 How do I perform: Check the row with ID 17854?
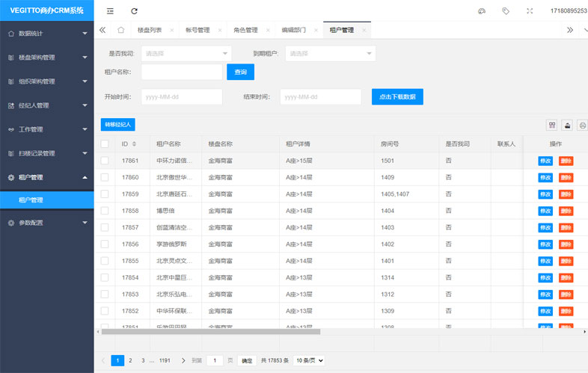(105, 277)
